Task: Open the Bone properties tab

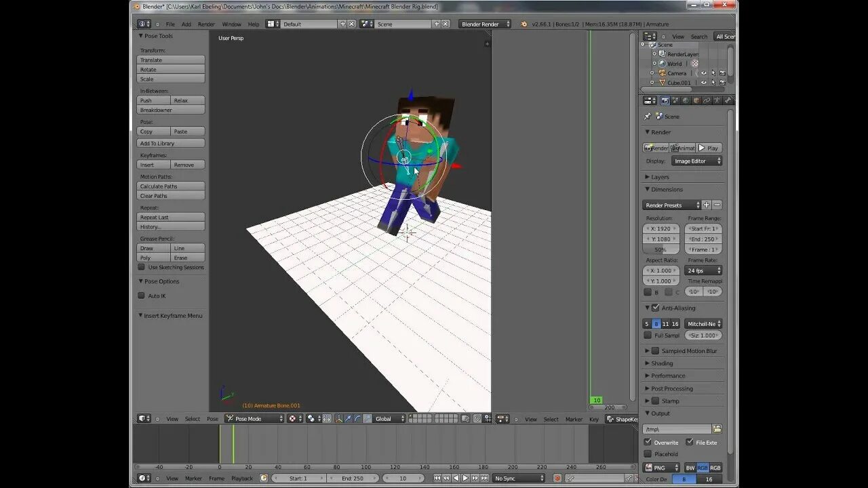Action: [728, 100]
